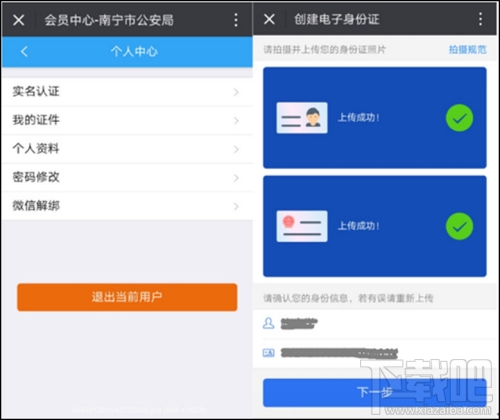The width and height of the screenshot is (500, 420).
Task: Click the ID card icon beside number field
Action: (x=269, y=353)
